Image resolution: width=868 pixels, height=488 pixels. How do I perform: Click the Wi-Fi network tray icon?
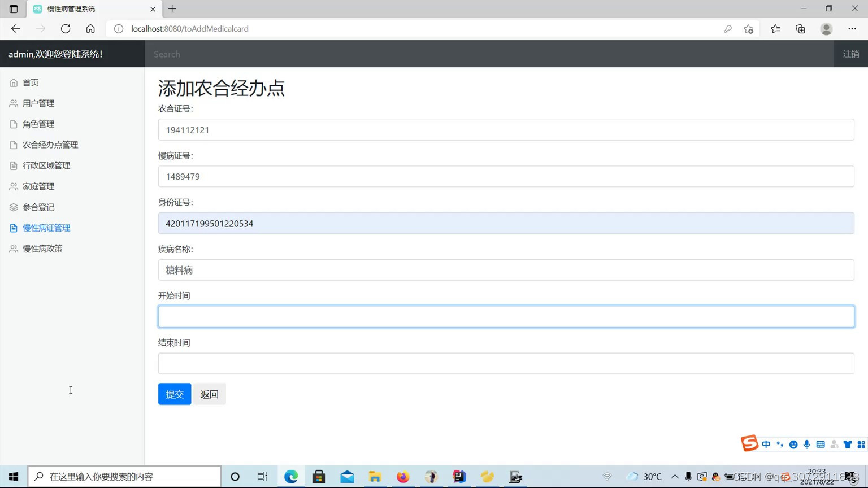(x=607, y=477)
